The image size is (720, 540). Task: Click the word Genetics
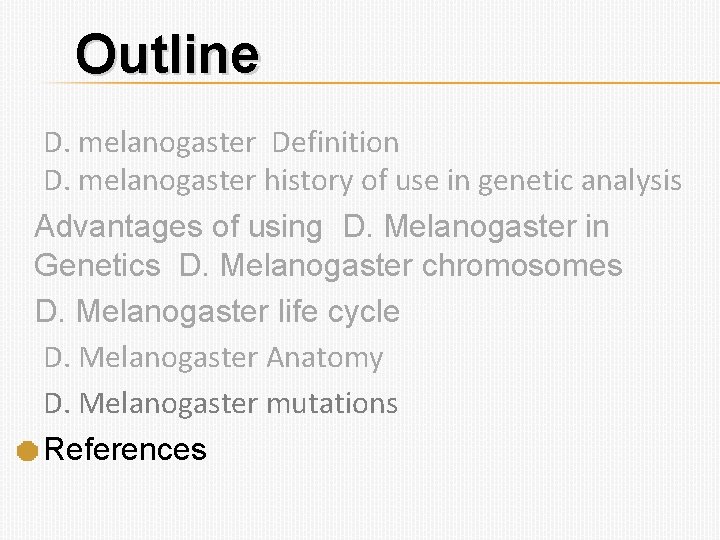point(97,266)
